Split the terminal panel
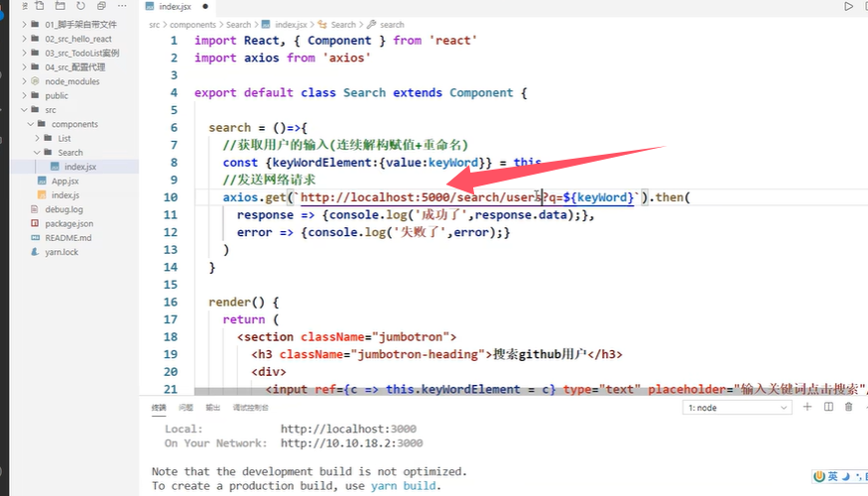The image size is (868, 496). [x=828, y=407]
